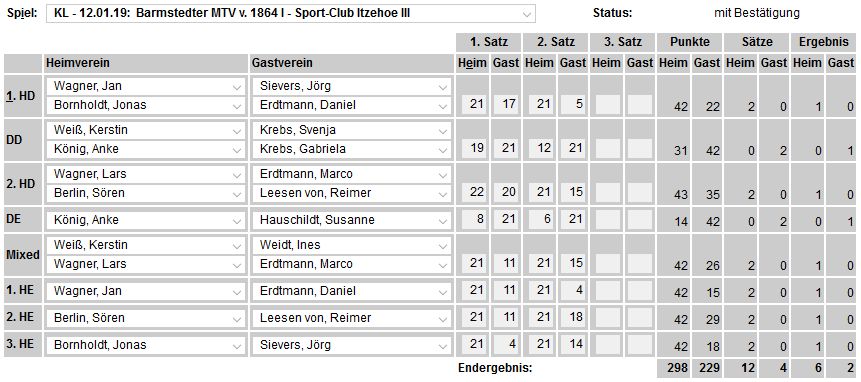The image size is (861, 382).
Task: Open the König, Anke dropdown in DE row
Action: tap(146, 220)
